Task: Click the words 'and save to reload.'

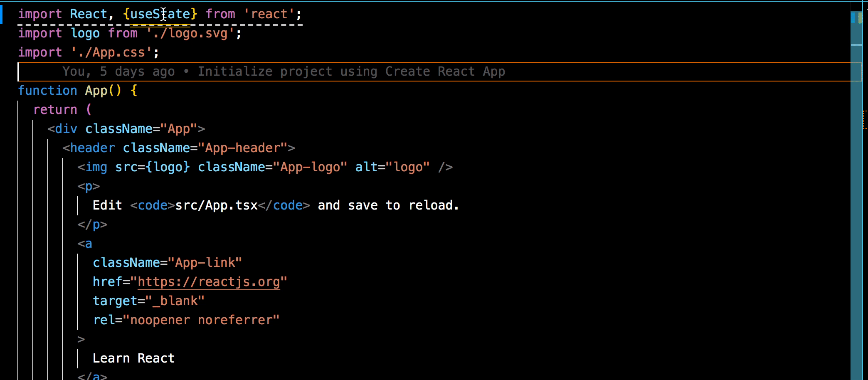Action: [388, 205]
